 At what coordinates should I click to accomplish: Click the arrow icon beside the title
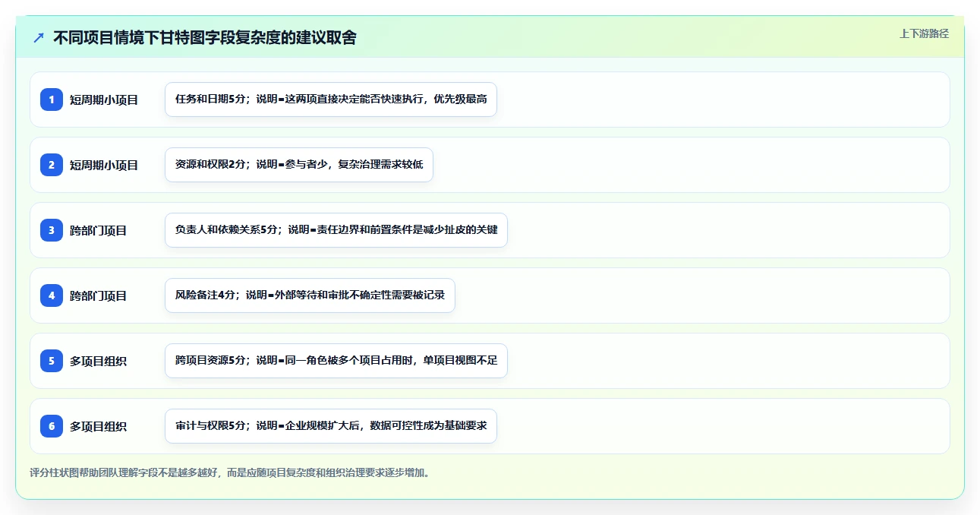39,38
